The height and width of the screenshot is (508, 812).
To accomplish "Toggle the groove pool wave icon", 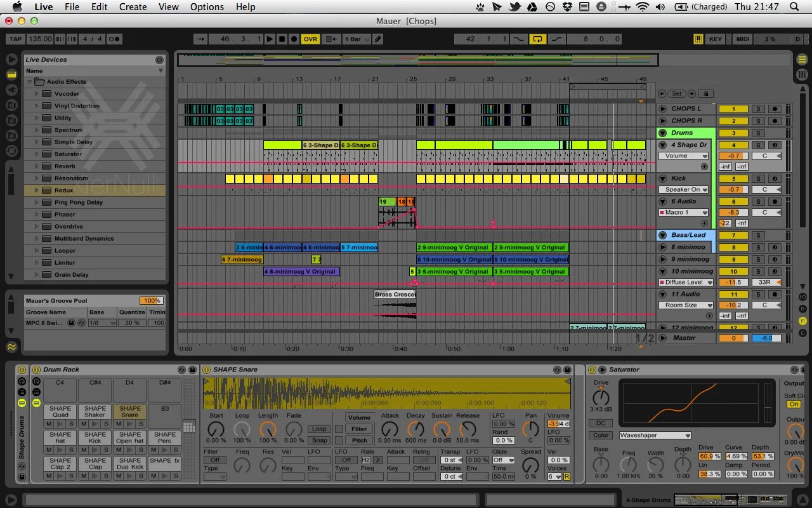I will pos(11,347).
